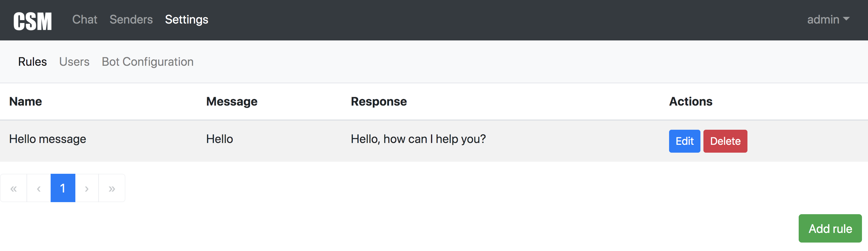Navigate to Senders in navbar

pyautogui.click(x=131, y=20)
